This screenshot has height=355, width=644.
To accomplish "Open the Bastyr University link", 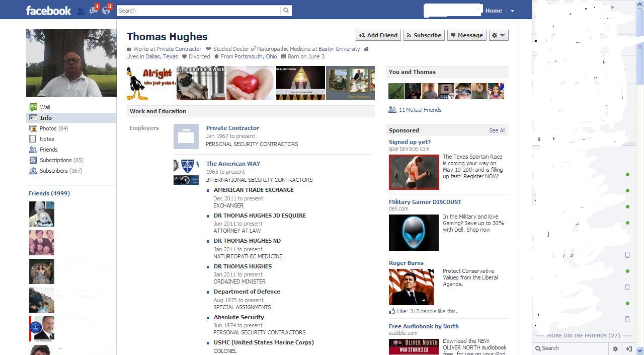I will click(x=339, y=49).
